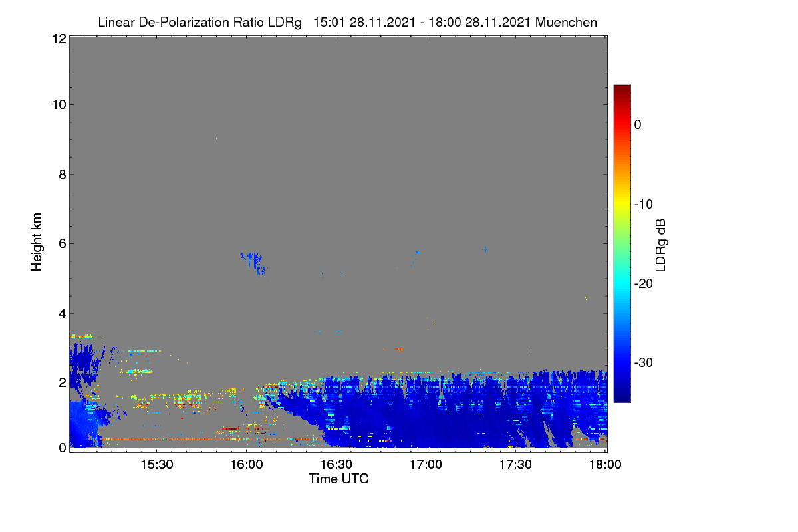Click the 6 km height tick label
The height and width of the screenshot is (532, 798).
61,243
